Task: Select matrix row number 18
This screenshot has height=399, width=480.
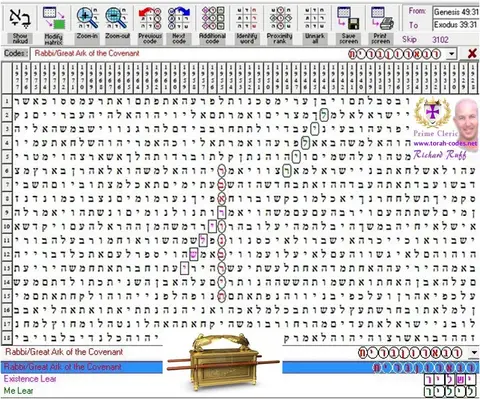Action: [x=7, y=338]
